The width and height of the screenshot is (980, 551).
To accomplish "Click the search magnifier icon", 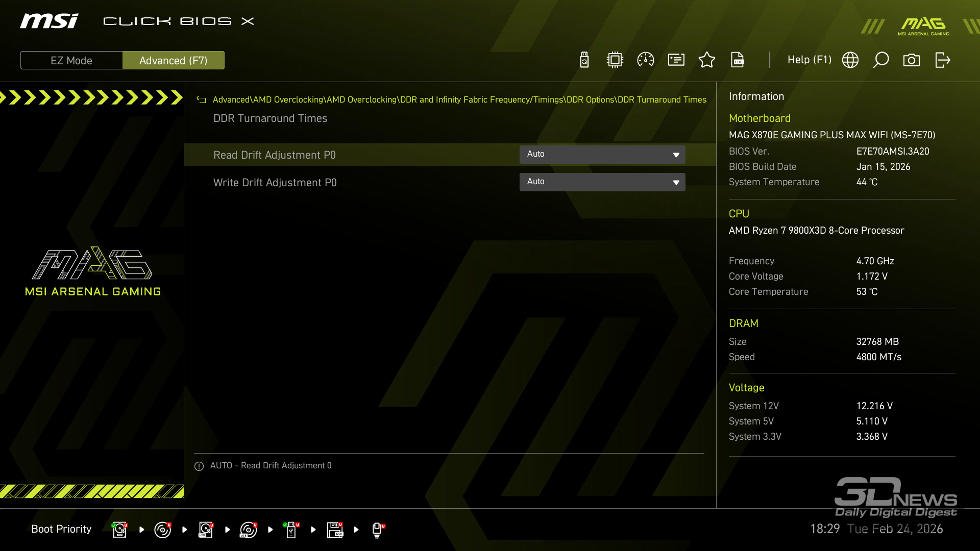I will tap(881, 60).
